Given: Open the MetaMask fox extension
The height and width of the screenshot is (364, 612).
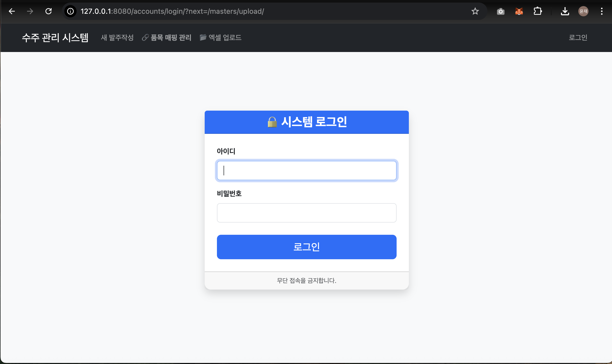Looking at the screenshot, I should (519, 11).
